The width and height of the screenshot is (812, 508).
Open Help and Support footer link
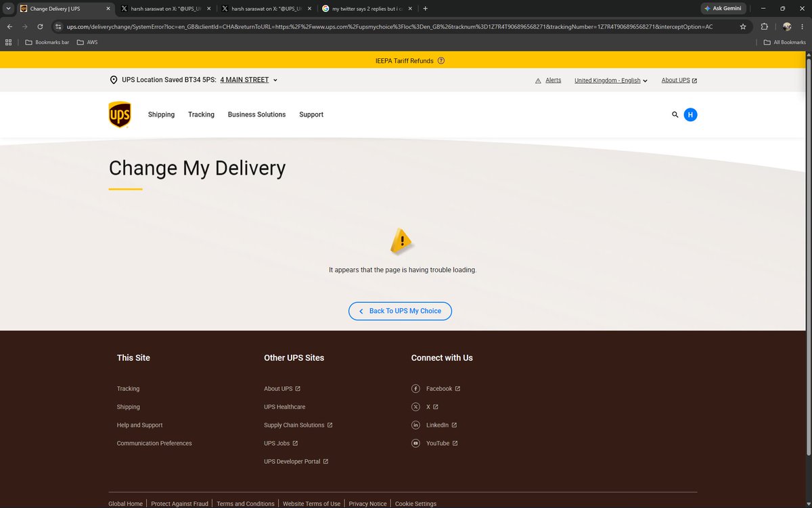[x=139, y=425]
